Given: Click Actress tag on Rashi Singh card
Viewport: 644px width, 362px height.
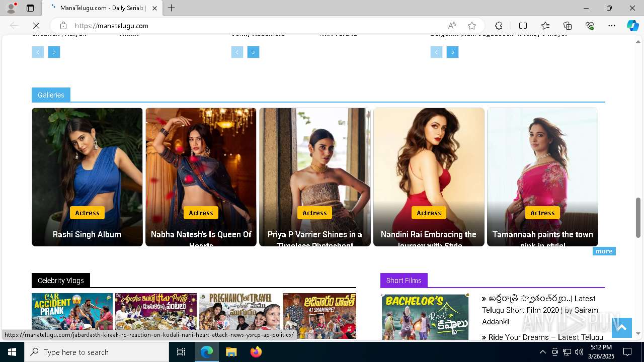Looking at the screenshot, I should (87, 213).
